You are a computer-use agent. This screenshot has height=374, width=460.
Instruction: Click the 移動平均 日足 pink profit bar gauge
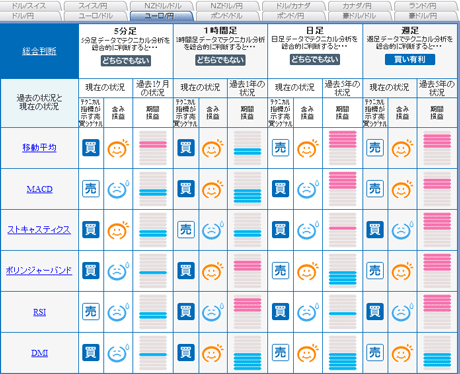pyautogui.click(x=343, y=148)
